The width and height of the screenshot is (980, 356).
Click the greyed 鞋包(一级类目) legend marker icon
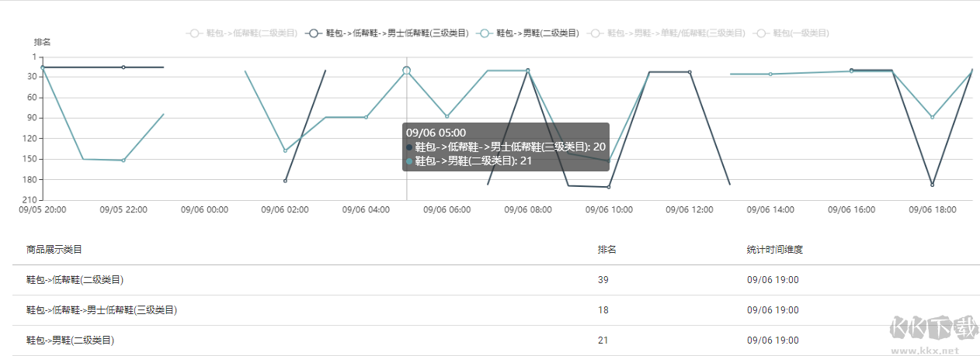click(x=762, y=33)
